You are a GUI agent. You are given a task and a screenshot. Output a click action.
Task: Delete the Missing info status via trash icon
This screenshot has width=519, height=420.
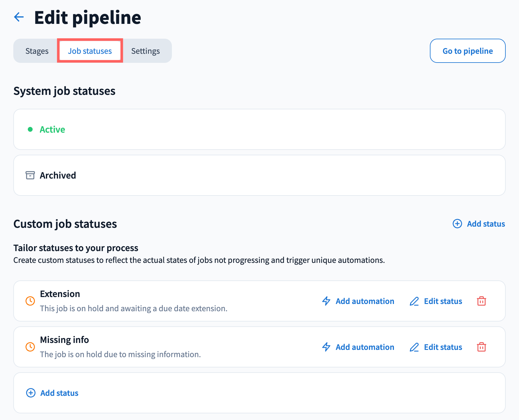(x=481, y=347)
